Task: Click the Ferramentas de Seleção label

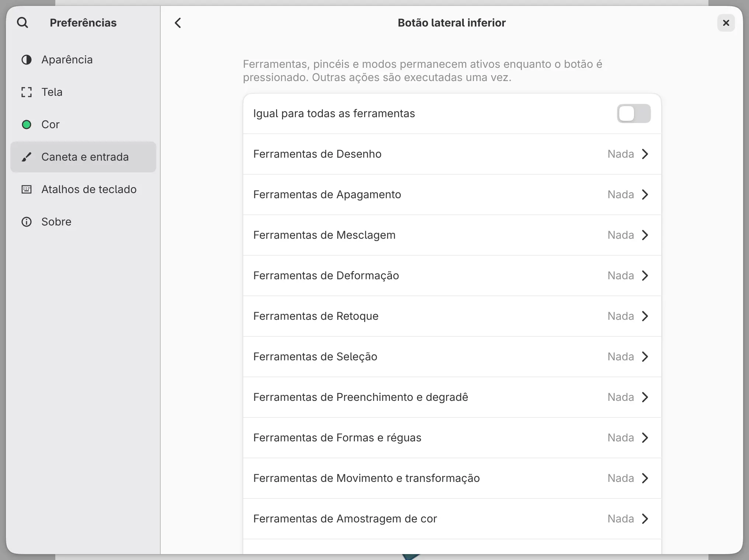Action: pos(315,357)
